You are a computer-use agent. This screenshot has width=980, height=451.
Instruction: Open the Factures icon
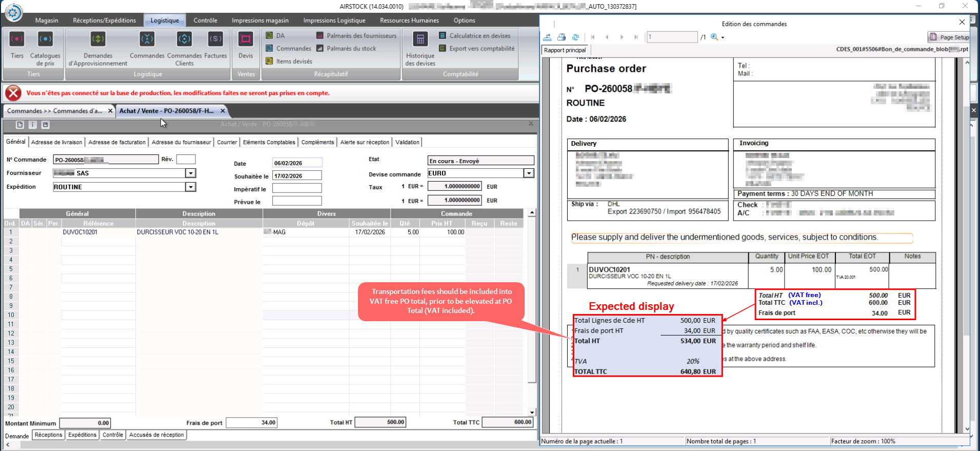215,40
